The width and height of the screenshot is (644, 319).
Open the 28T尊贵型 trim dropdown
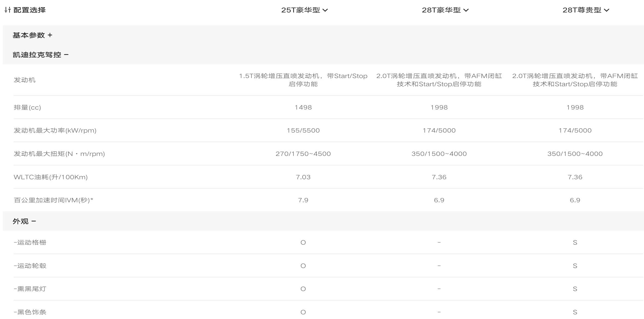(x=586, y=10)
